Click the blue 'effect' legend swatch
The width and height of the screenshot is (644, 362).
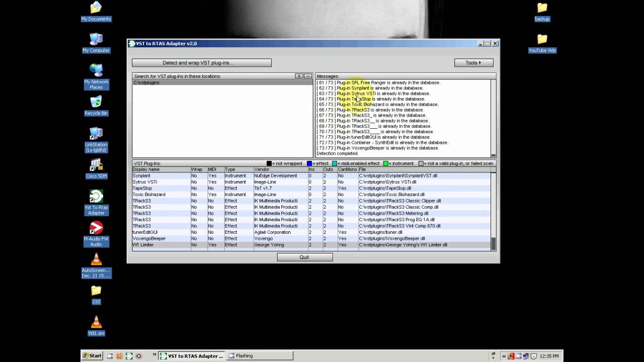coord(309,163)
